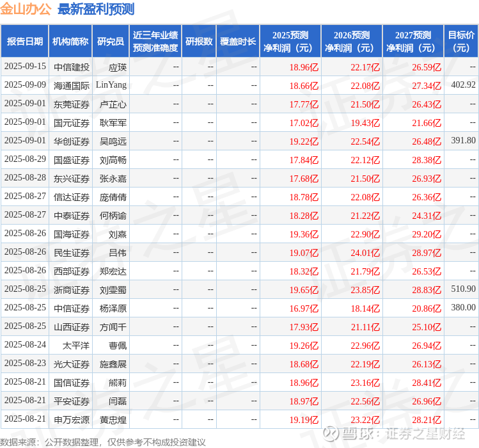Click 2025 profit value 17.02亿

[304, 123]
